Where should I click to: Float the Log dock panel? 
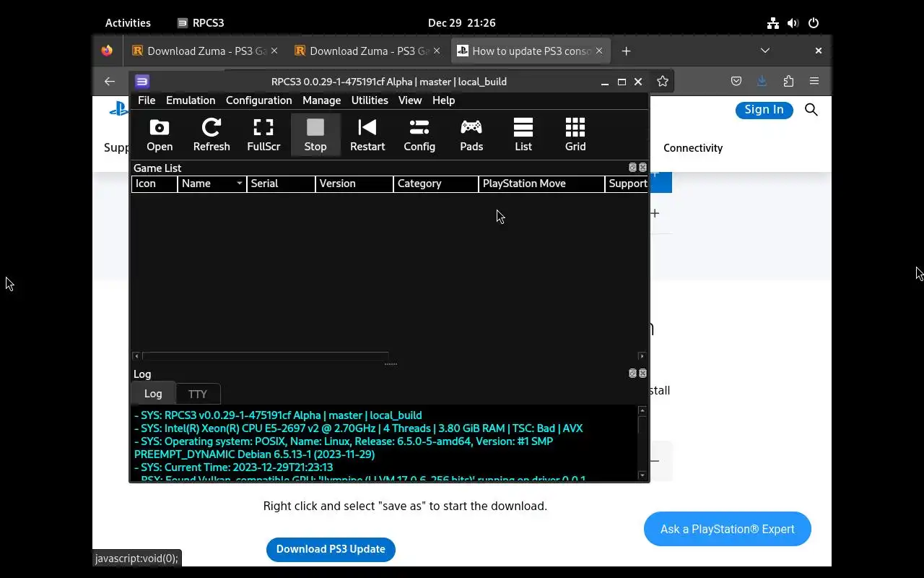tap(632, 374)
